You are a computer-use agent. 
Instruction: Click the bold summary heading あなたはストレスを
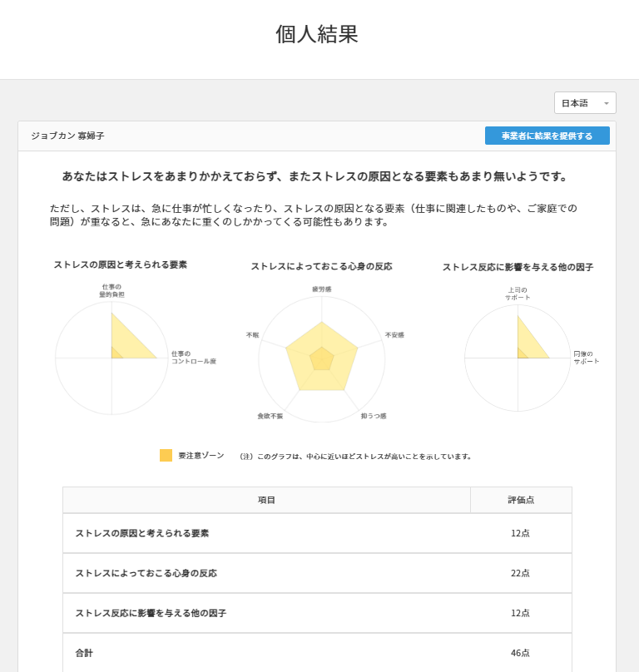pyautogui.click(x=315, y=176)
